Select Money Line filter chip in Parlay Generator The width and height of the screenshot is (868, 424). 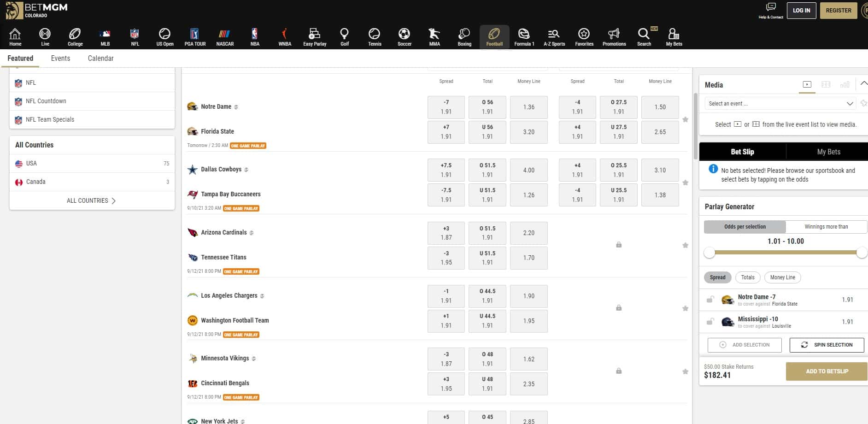pos(782,277)
